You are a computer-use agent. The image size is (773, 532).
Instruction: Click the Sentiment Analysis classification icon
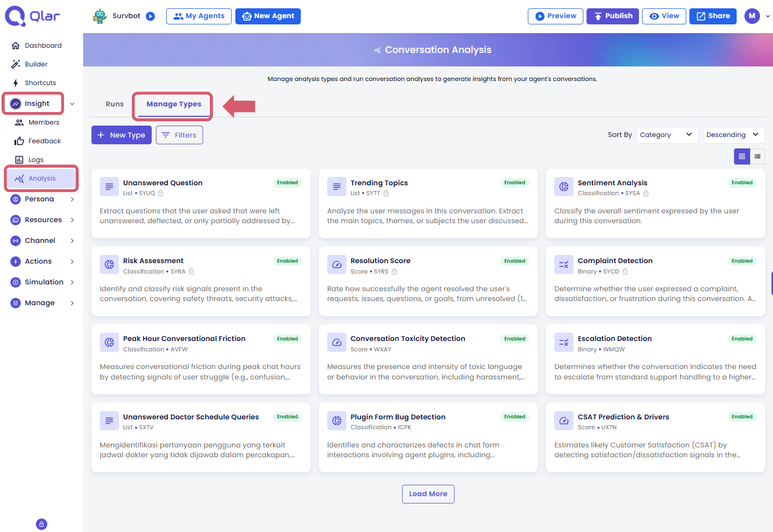point(564,187)
